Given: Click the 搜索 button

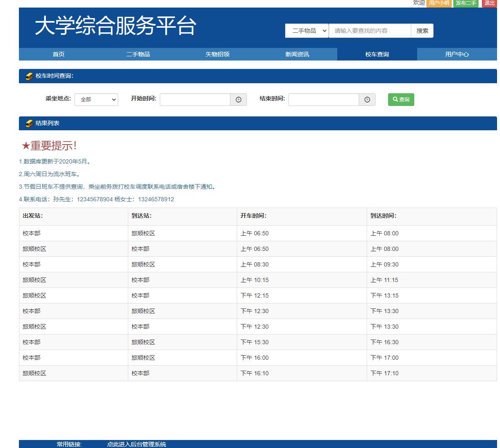Looking at the screenshot, I should [x=422, y=30].
